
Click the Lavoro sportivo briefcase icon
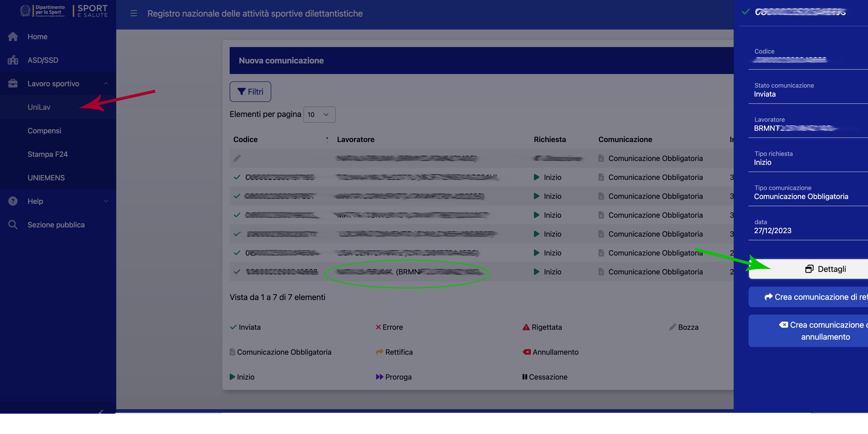[13, 83]
